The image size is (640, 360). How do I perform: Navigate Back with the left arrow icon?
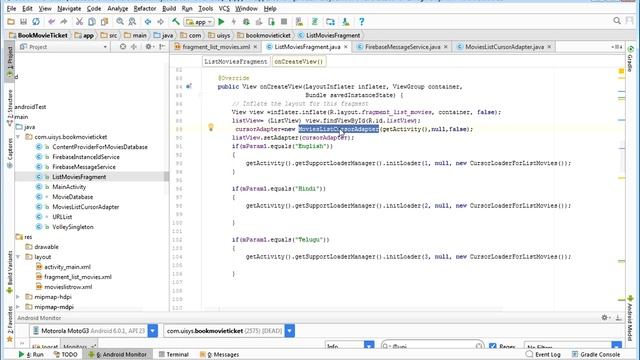click(148, 22)
